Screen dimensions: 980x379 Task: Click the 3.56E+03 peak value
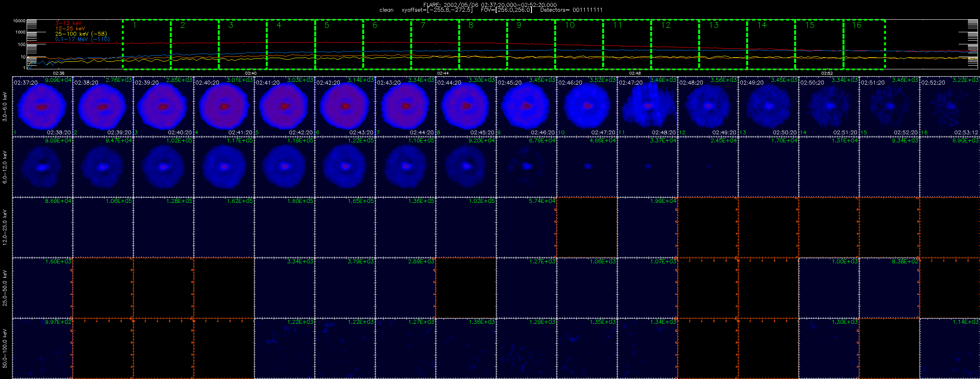point(724,80)
